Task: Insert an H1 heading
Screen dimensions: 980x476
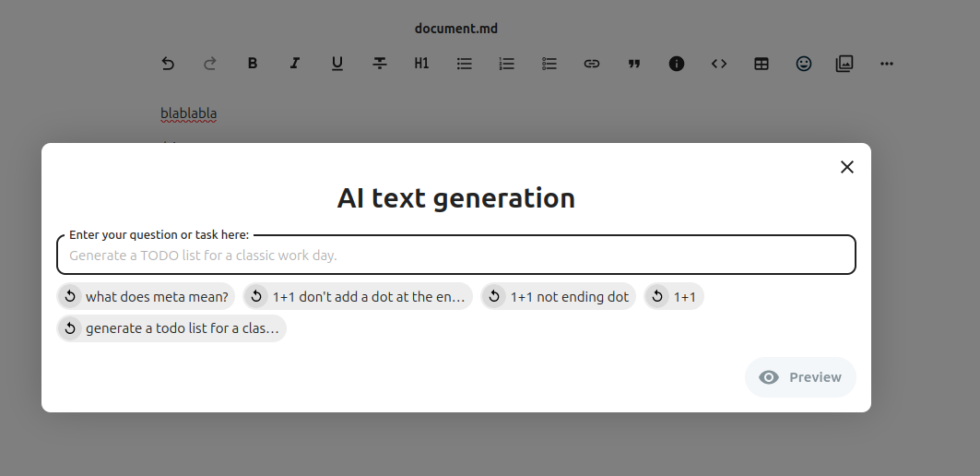Action: coord(422,64)
